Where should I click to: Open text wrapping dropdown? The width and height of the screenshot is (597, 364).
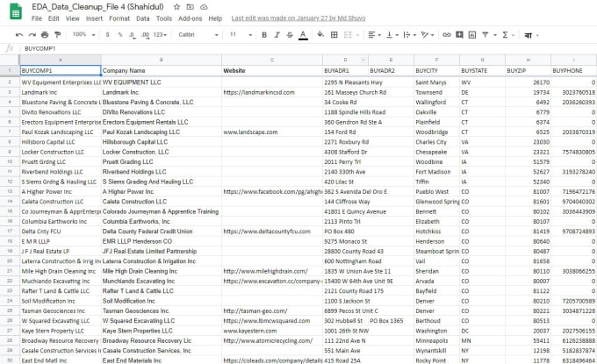pyautogui.click(x=409, y=34)
